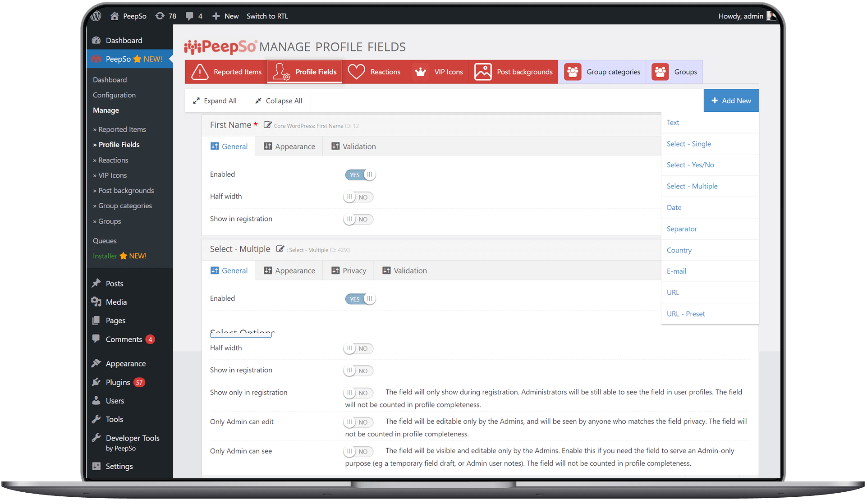This screenshot has height=504, width=867.
Task: Choose Country field type
Action: point(710,250)
